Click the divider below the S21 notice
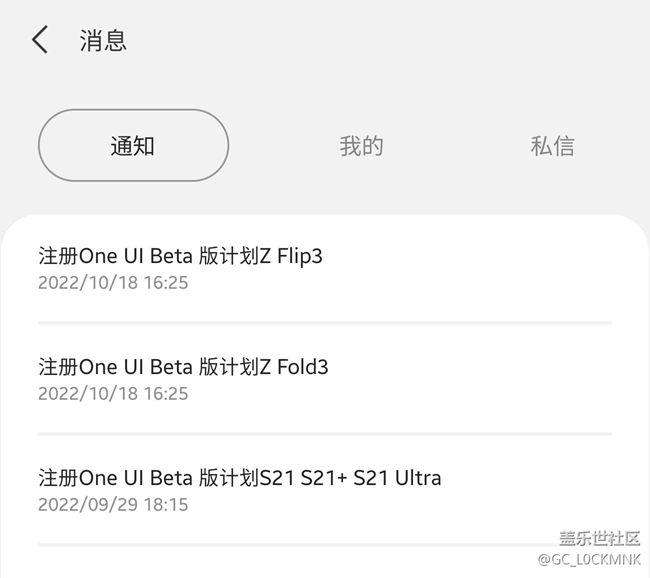650x578 pixels. (324, 545)
